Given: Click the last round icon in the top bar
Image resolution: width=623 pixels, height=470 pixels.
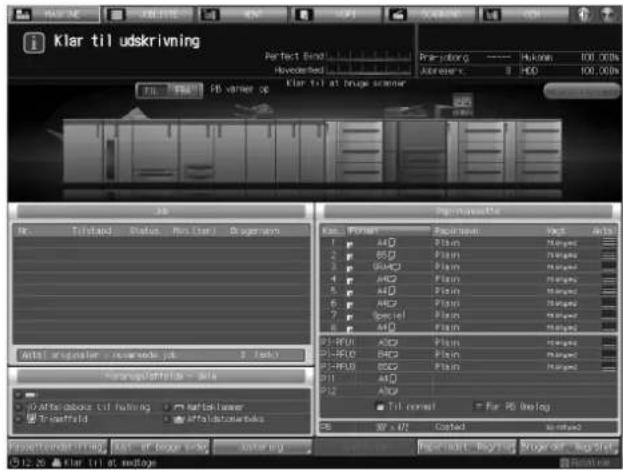Looking at the screenshot, I should (608, 15).
